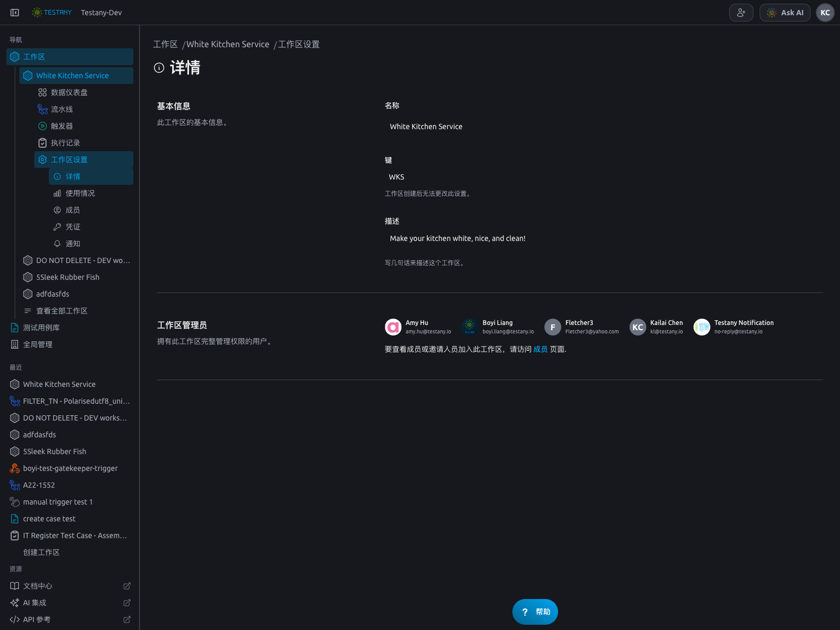Open 文档中心 external docs link icon
Viewport: 840px width, 630px height.
tap(127, 586)
